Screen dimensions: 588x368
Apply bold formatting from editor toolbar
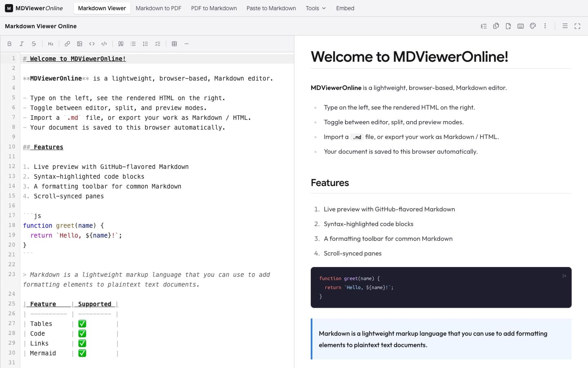click(x=9, y=44)
